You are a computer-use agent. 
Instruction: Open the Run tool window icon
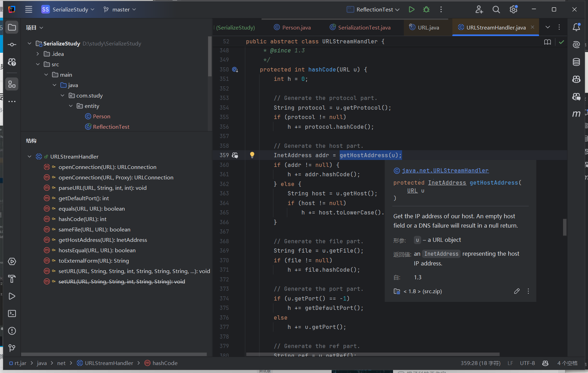pos(12,296)
